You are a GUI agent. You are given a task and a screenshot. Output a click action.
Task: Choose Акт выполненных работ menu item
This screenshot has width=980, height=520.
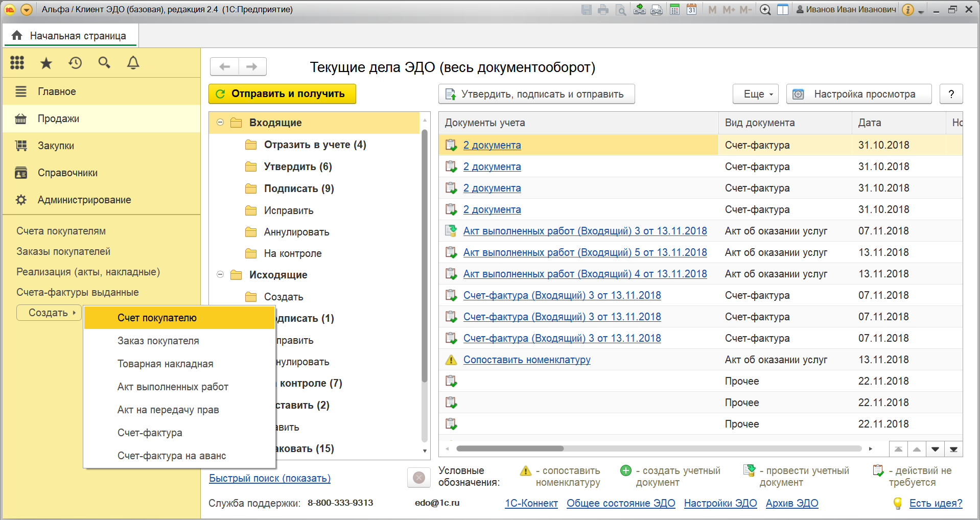click(x=173, y=387)
